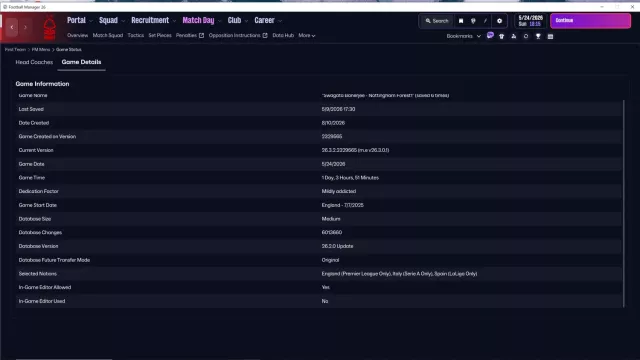Click the shield icon in top toolbar
Viewport: 640px width, 360px height.
[473, 21]
